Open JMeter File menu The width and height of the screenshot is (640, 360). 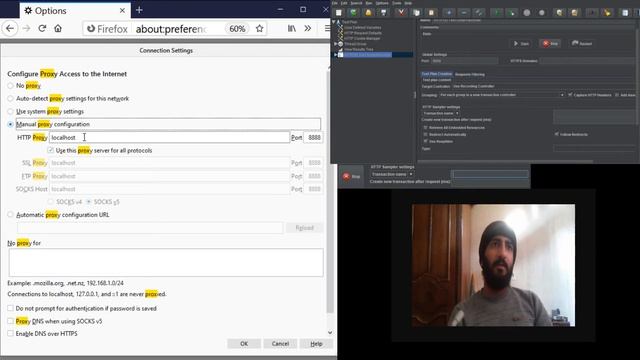tap(335, 3)
